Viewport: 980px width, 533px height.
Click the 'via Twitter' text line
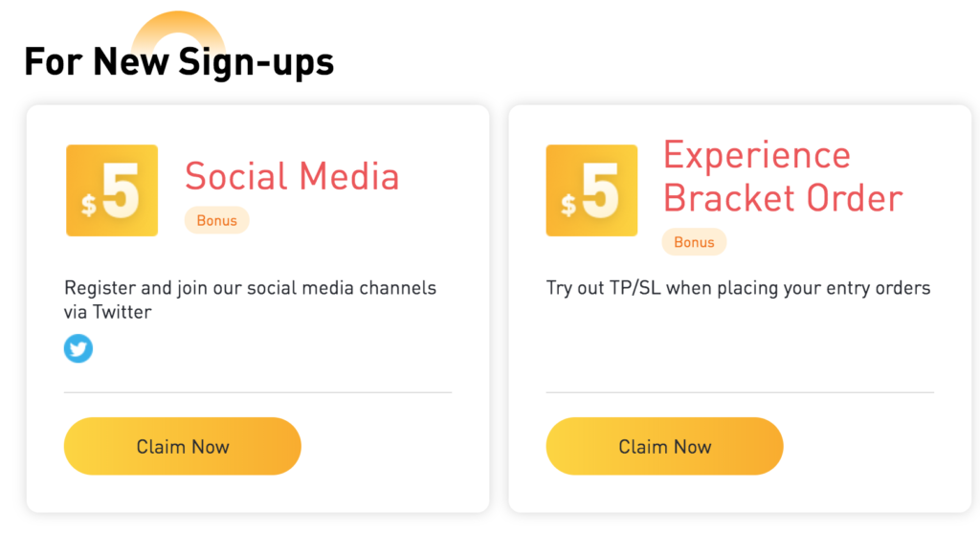point(107,312)
